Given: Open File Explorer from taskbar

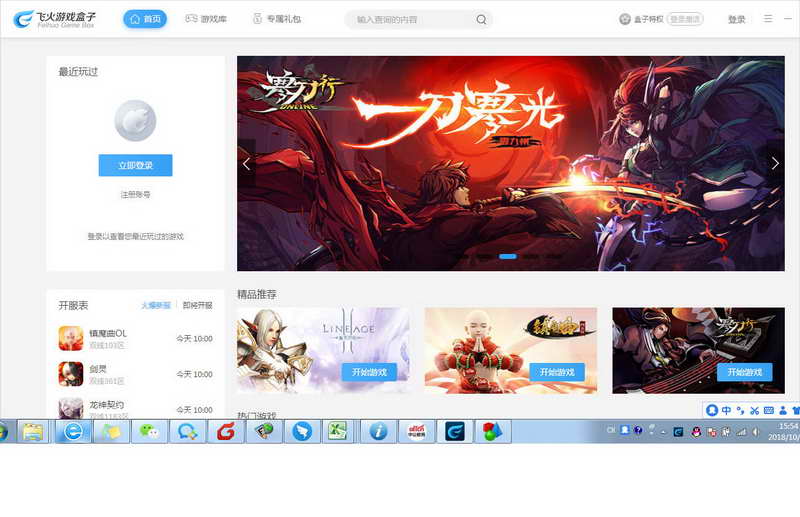Looking at the screenshot, I should [33, 432].
